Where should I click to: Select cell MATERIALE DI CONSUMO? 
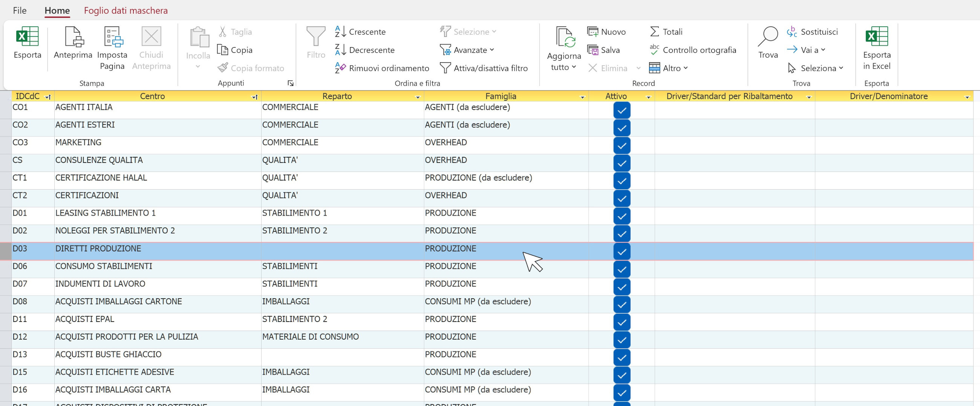[x=342, y=339]
